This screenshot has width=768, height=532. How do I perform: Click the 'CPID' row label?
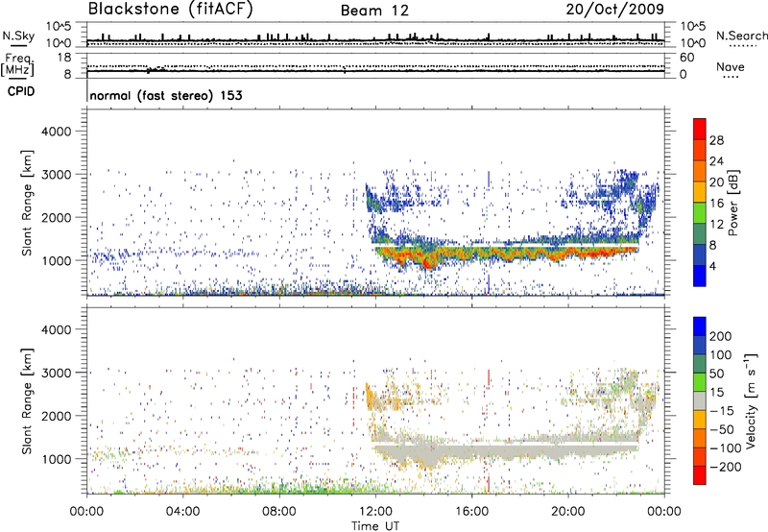pyautogui.click(x=21, y=91)
